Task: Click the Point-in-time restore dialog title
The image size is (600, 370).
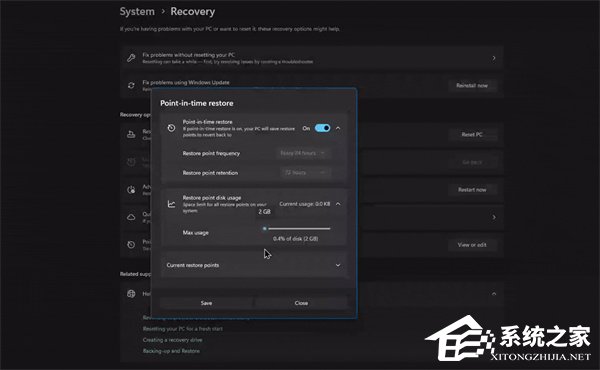Action: coord(197,103)
